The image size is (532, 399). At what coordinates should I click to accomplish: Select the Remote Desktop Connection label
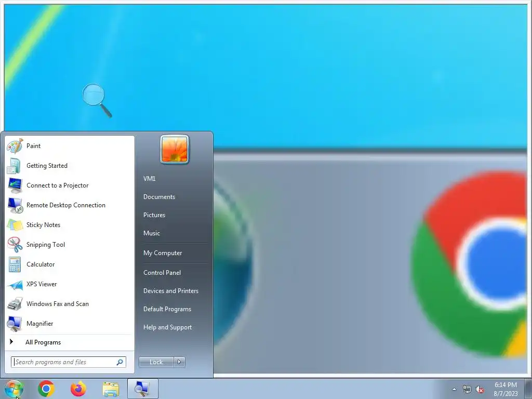tap(66, 205)
